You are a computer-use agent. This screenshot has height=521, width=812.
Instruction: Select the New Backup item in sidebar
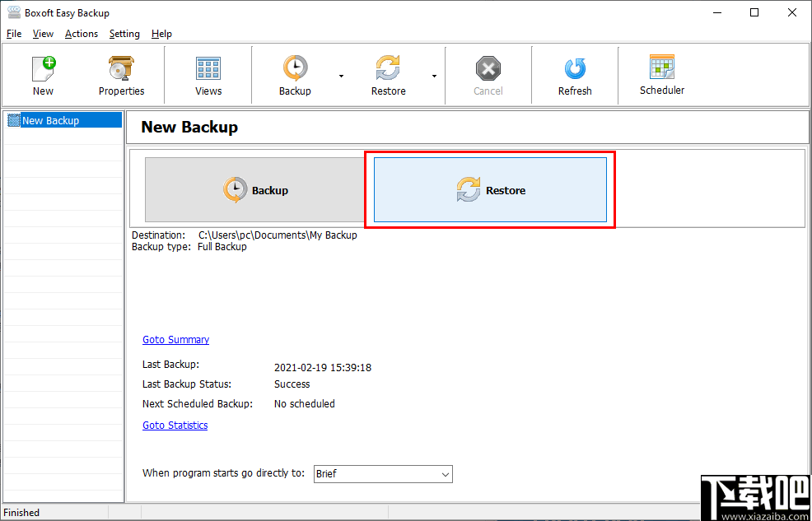pos(51,119)
